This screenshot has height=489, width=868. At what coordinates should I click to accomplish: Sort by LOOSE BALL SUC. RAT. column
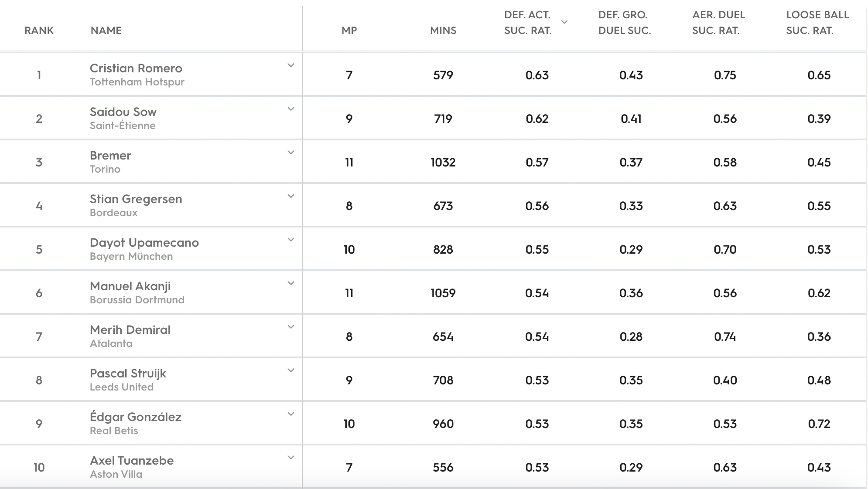click(817, 23)
